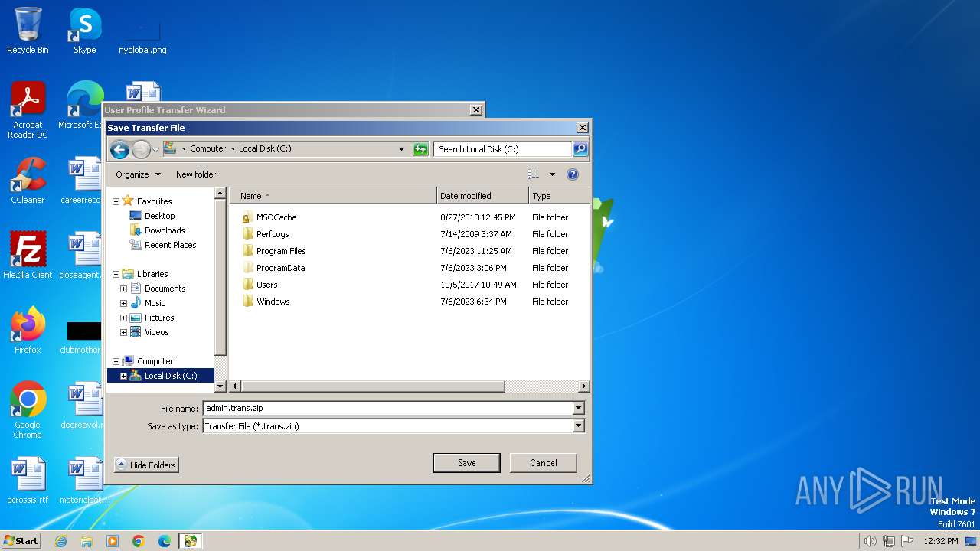This screenshot has width=980, height=551.
Task: Sort by Name column header
Action: pos(333,196)
